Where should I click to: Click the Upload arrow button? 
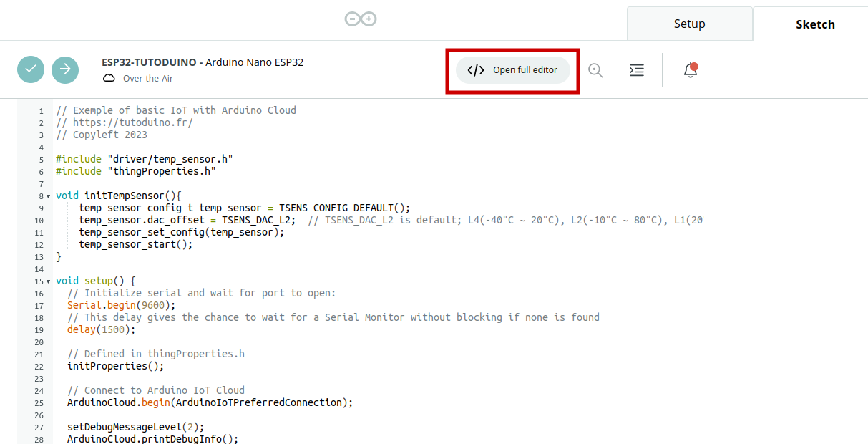pos(65,69)
